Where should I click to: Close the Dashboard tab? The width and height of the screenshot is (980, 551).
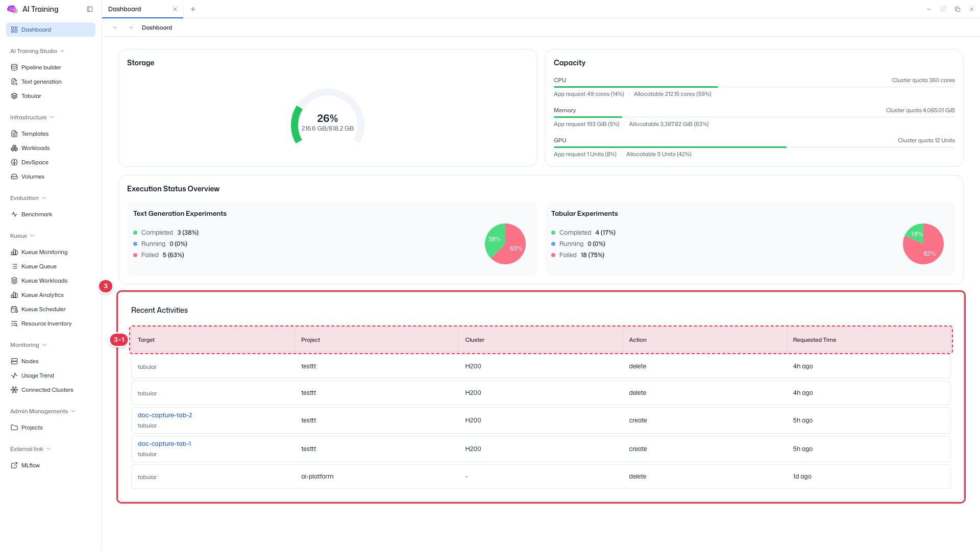[x=175, y=9]
